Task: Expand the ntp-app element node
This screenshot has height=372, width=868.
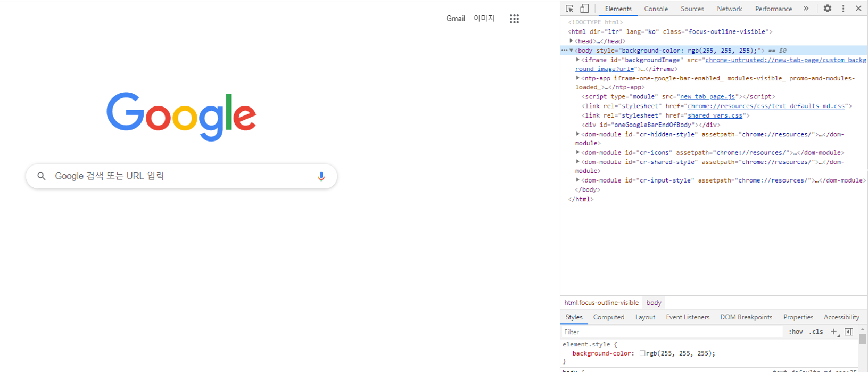Action: [578, 78]
